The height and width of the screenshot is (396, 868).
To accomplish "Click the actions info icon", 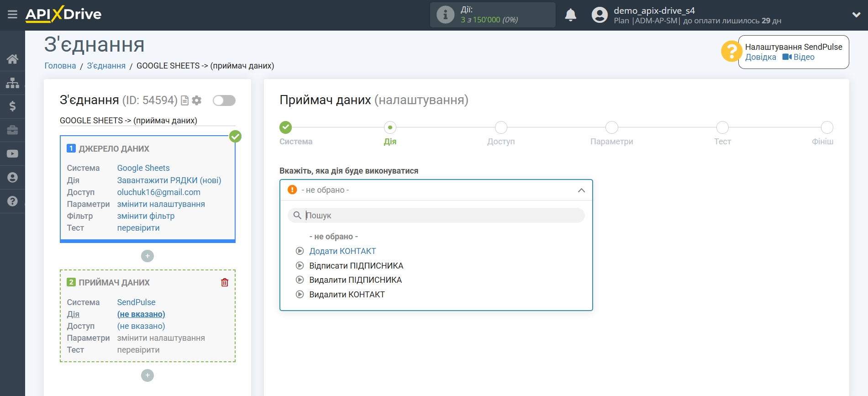I will [445, 15].
